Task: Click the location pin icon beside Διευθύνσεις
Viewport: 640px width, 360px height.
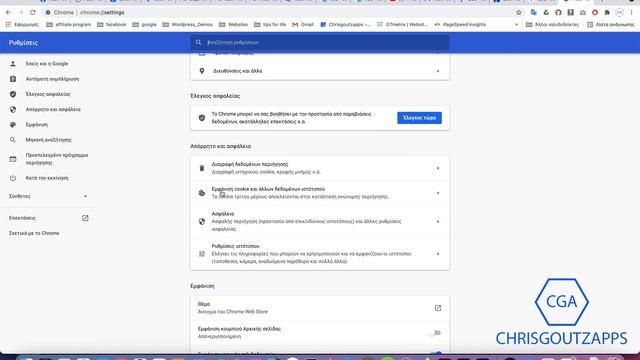Action: click(202, 71)
